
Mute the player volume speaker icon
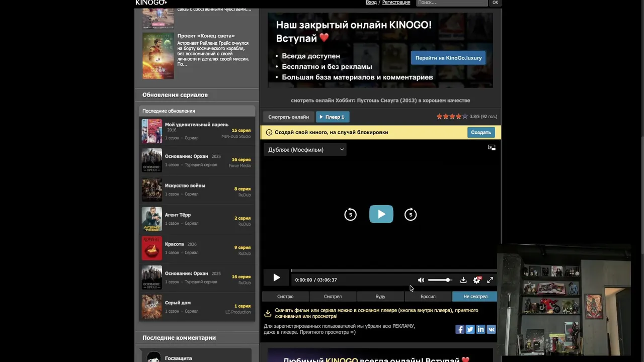pos(421,280)
